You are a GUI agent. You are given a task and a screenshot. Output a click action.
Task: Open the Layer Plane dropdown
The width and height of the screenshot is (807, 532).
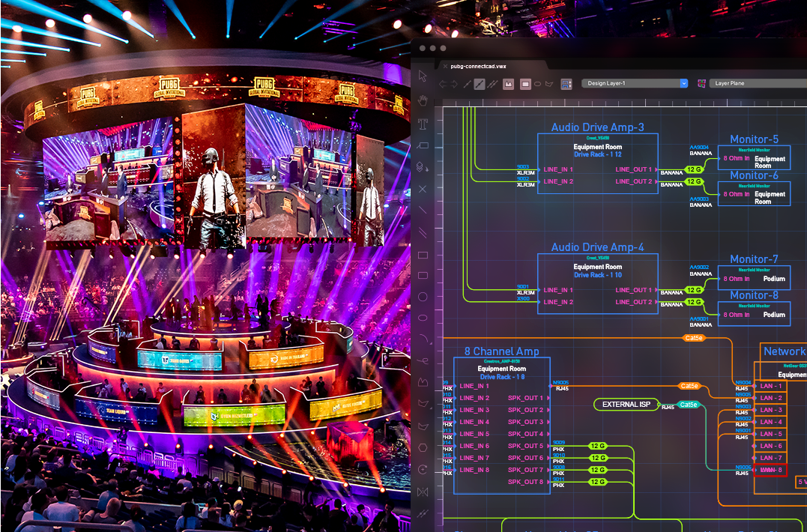757,84
